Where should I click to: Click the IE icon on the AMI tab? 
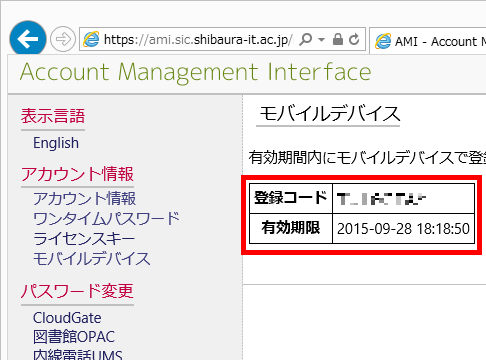point(383,41)
